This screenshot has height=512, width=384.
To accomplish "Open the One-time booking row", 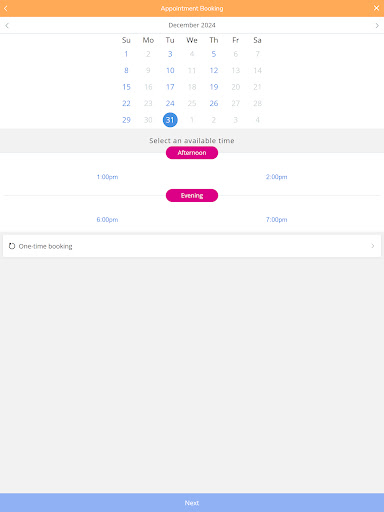I will pos(192,246).
